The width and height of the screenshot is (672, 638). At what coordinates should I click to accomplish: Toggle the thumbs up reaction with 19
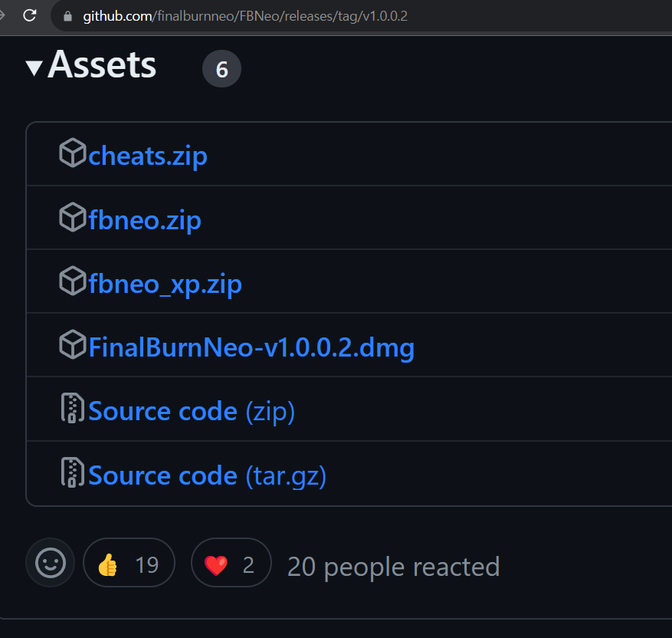129,563
